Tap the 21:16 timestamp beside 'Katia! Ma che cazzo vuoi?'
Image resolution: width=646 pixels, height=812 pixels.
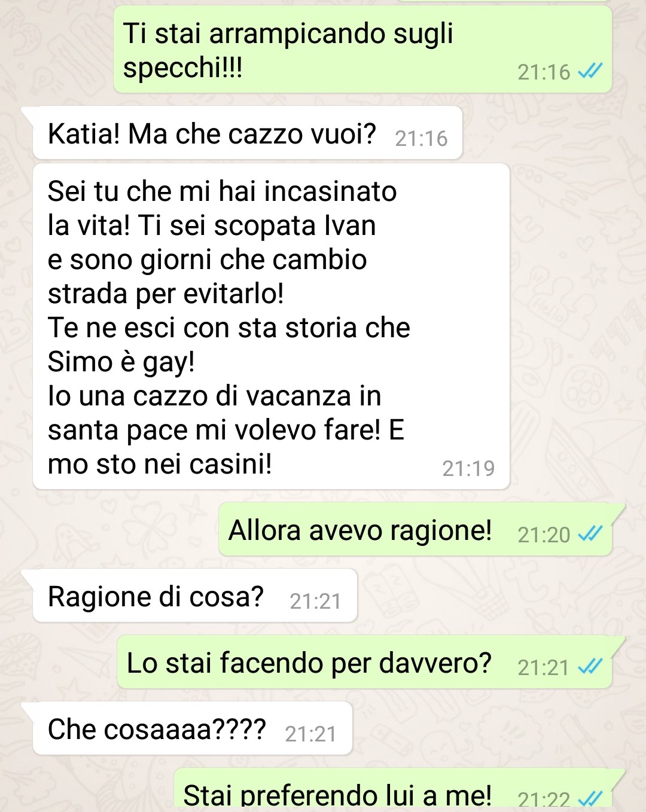(421, 138)
